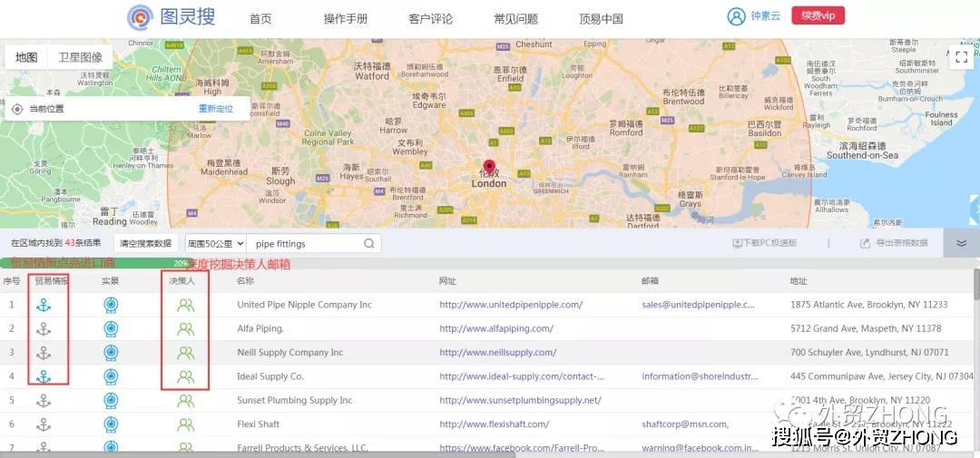This screenshot has height=458, width=980.
Task: Click the anchor icon for Ideal Supply Co.
Action: (43, 376)
